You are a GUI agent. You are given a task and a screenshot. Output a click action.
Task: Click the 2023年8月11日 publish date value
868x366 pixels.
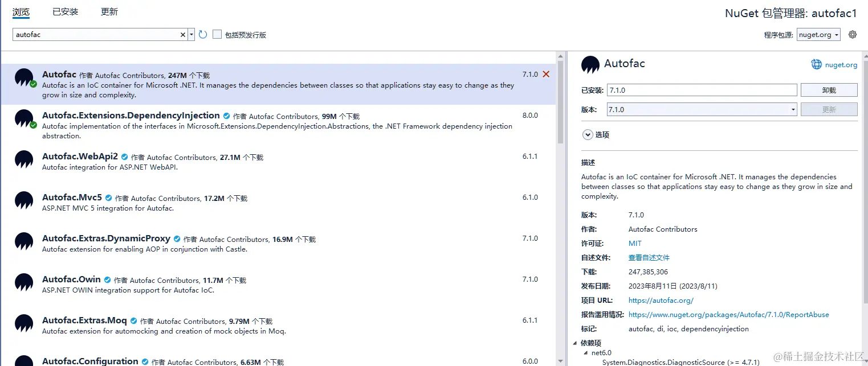pos(673,286)
